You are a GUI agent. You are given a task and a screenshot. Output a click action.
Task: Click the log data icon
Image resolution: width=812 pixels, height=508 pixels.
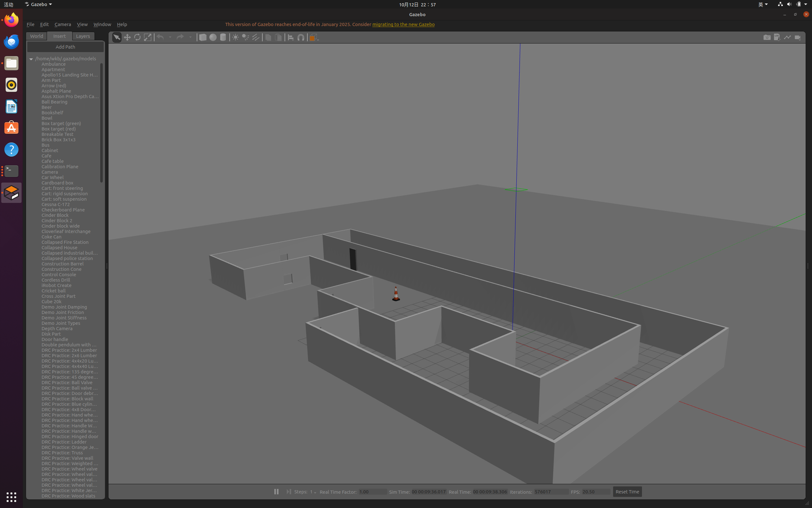click(777, 37)
